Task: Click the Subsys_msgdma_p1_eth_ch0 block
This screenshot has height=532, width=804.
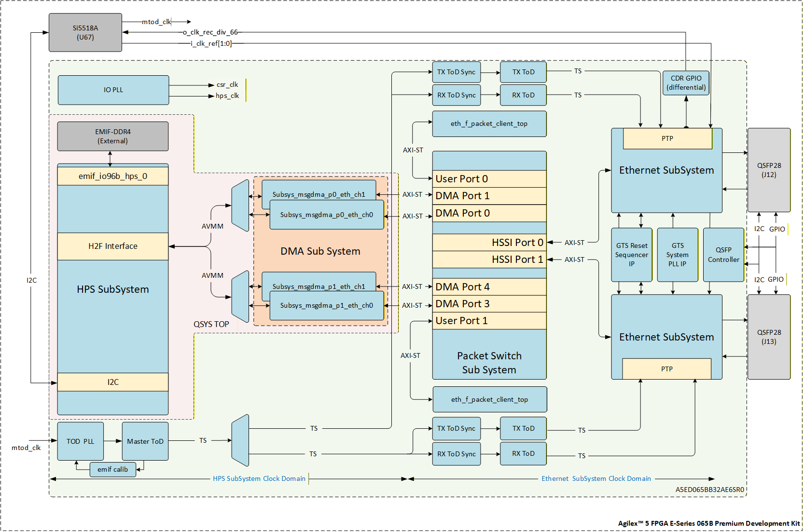Action: click(x=327, y=306)
